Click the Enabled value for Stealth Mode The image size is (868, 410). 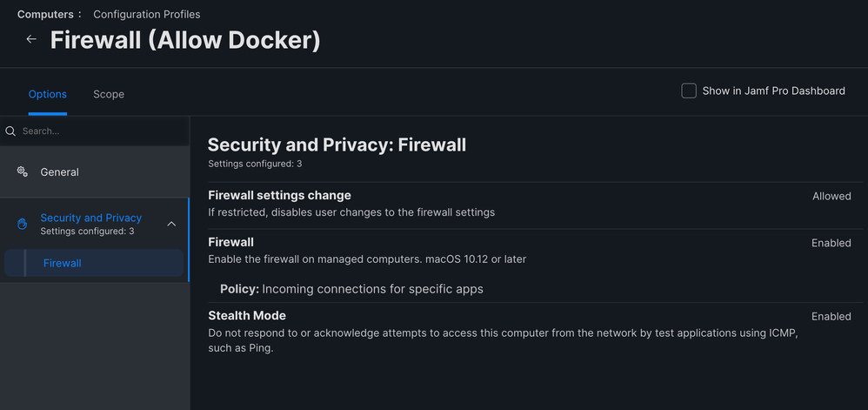tap(831, 316)
